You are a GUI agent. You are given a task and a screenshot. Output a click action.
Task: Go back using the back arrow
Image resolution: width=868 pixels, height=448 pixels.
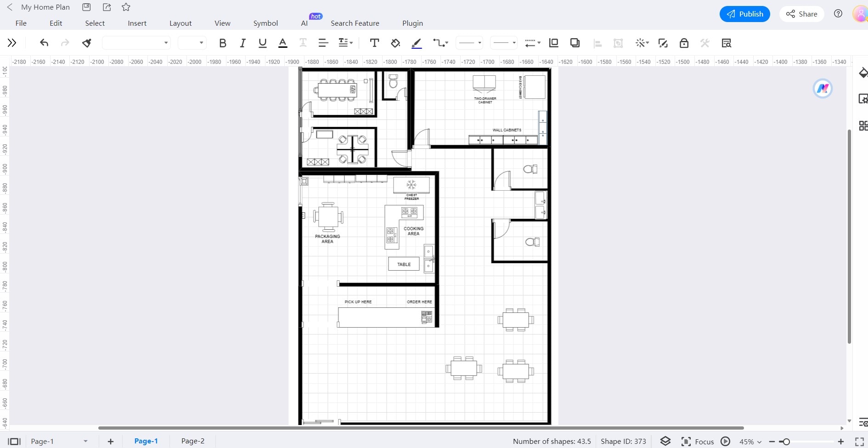[10, 7]
